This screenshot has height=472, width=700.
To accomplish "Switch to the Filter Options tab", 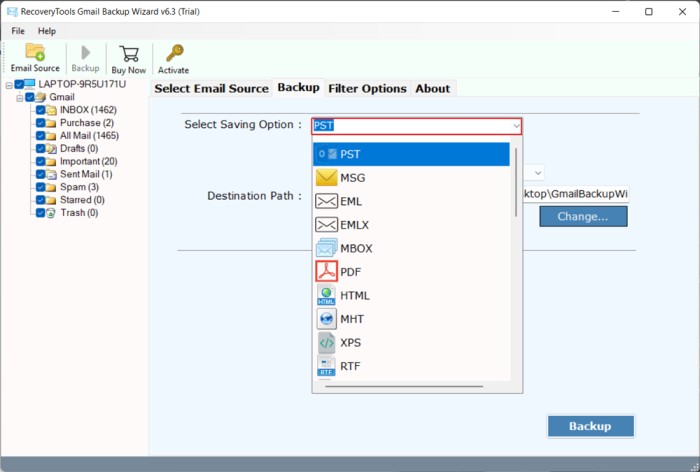I will tap(367, 88).
